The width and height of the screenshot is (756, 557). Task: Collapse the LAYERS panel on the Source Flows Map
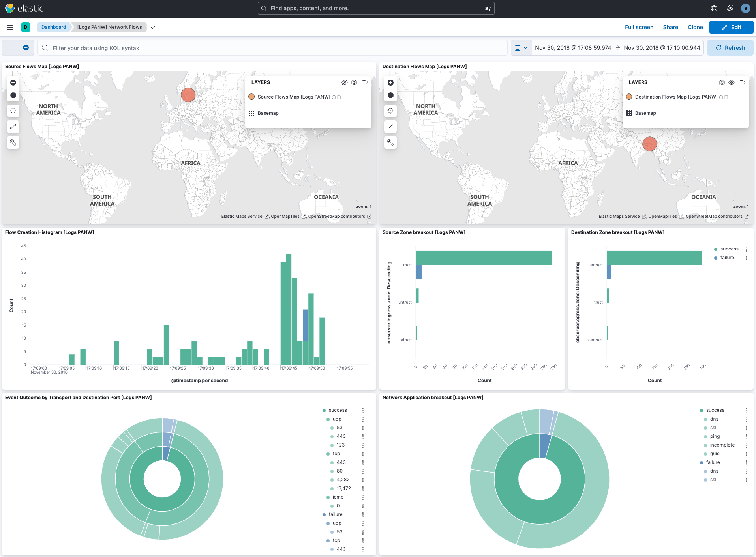coord(365,82)
